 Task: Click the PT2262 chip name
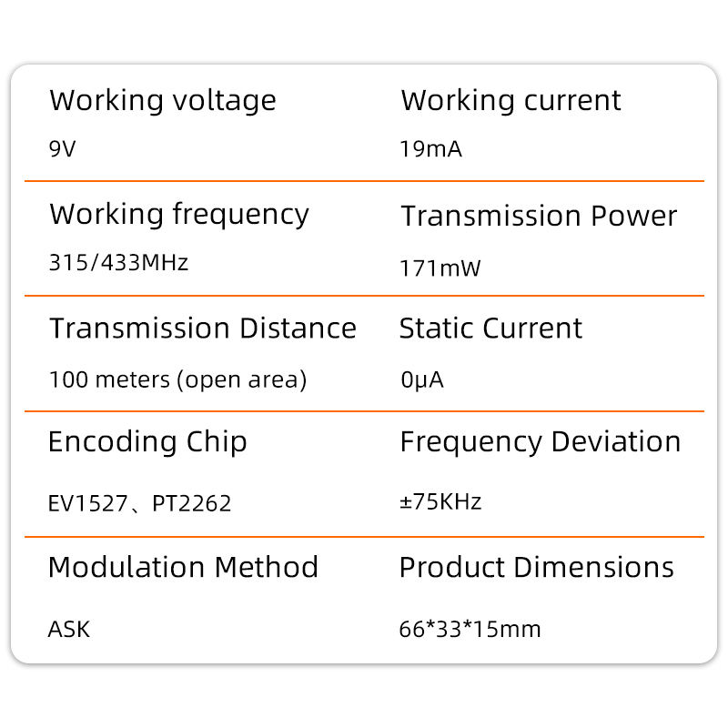(x=192, y=503)
